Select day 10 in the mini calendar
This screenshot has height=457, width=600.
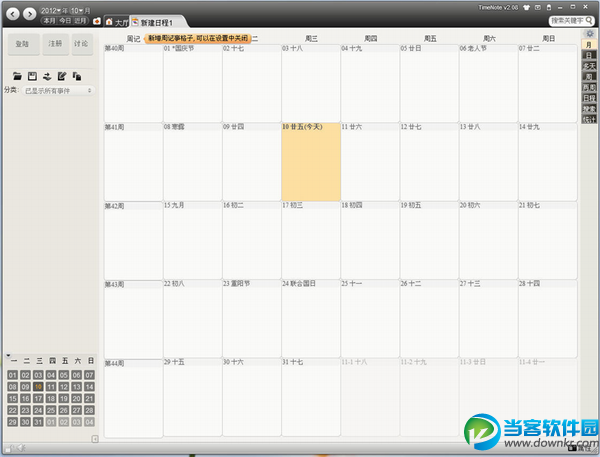38,387
